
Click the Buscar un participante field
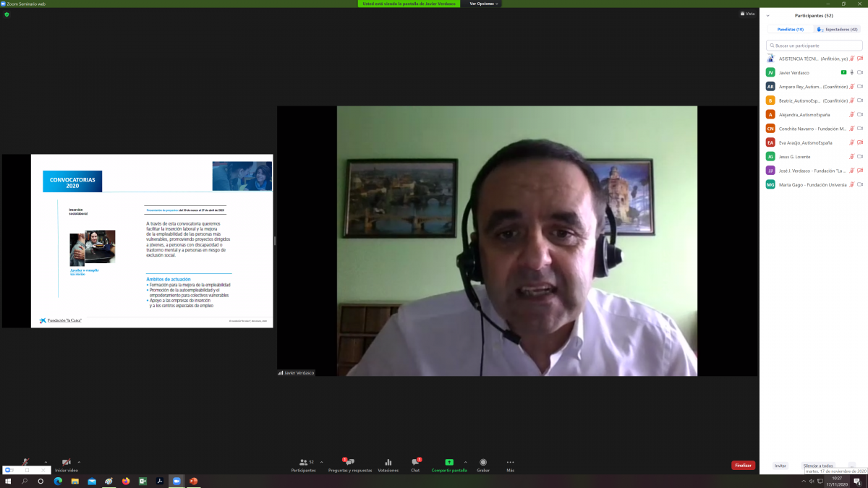[x=814, y=46]
